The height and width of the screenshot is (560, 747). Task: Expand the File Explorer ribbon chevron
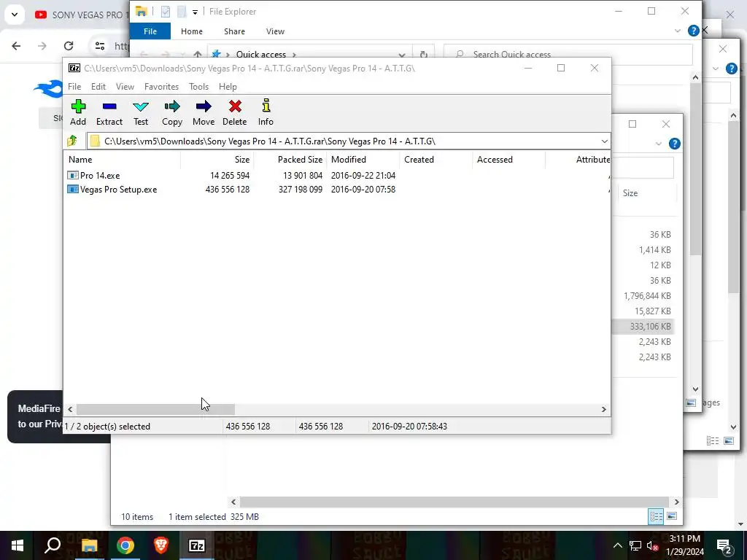(x=678, y=31)
